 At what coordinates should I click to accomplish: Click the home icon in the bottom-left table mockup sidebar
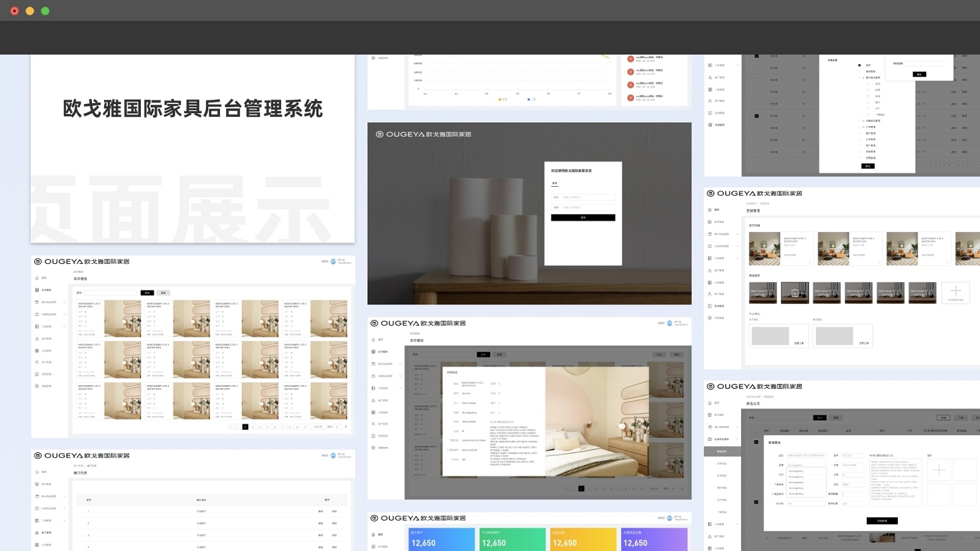(37, 472)
